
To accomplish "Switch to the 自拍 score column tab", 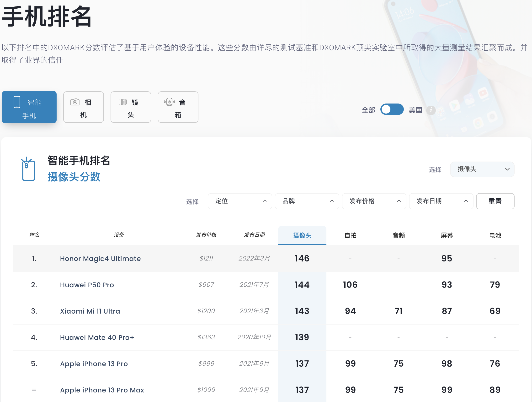I will pyautogui.click(x=350, y=235).
